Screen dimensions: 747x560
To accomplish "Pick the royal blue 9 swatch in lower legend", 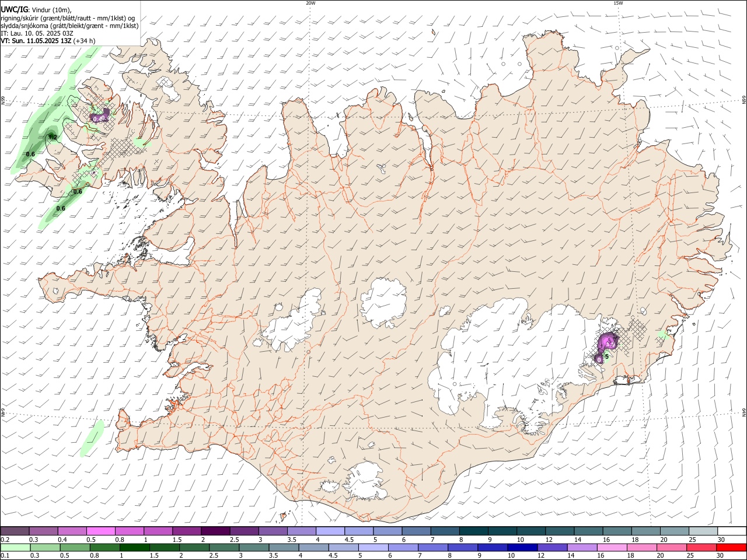I will point(492,548).
